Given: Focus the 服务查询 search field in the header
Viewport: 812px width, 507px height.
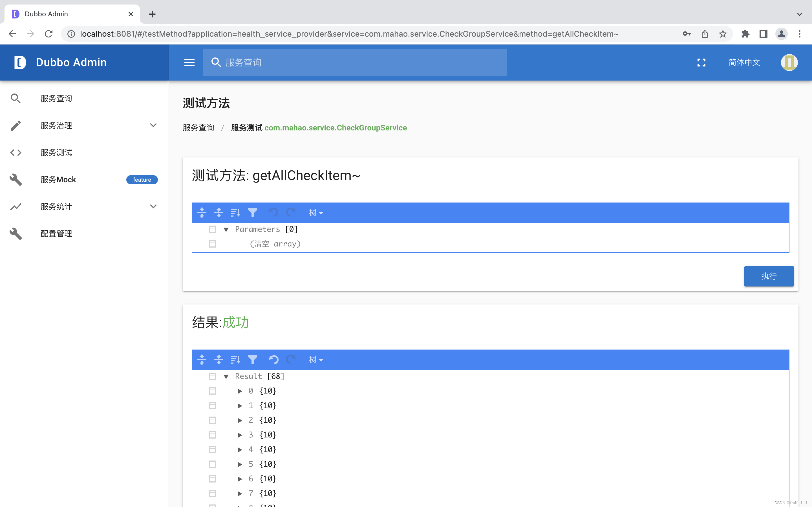Looking at the screenshot, I should tap(355, 62).
